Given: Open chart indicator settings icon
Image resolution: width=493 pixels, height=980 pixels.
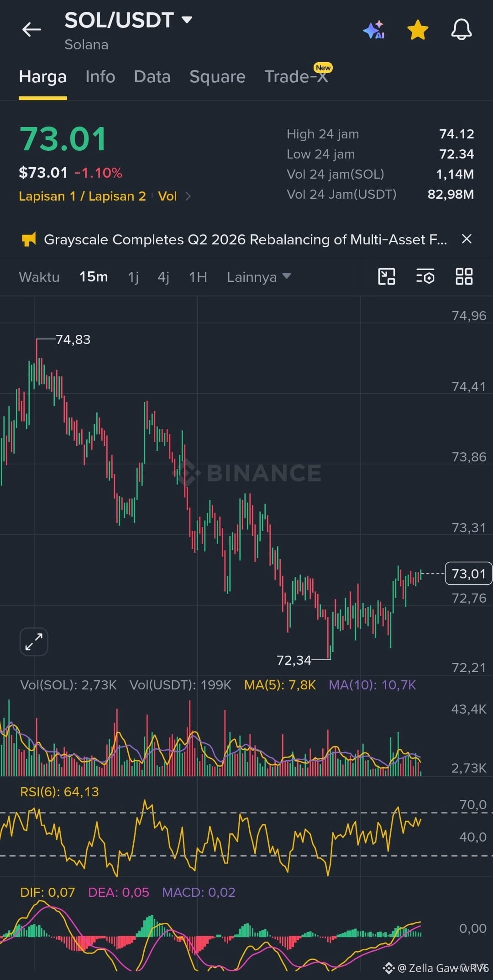Looking at the screenshot, I should point(425,276).
